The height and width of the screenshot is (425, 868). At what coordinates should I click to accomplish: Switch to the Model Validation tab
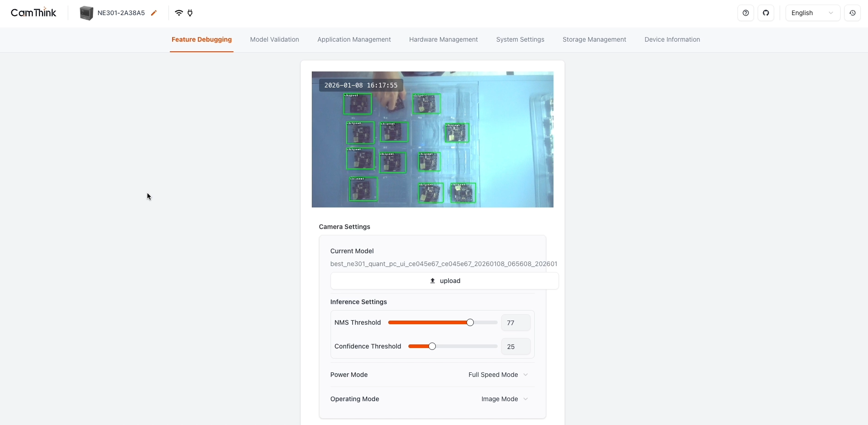(274, 39)
